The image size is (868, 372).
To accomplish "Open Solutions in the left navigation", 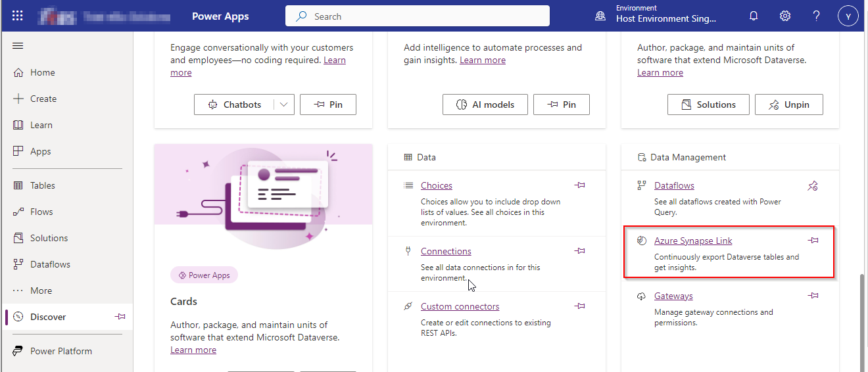I will point(49,238).
